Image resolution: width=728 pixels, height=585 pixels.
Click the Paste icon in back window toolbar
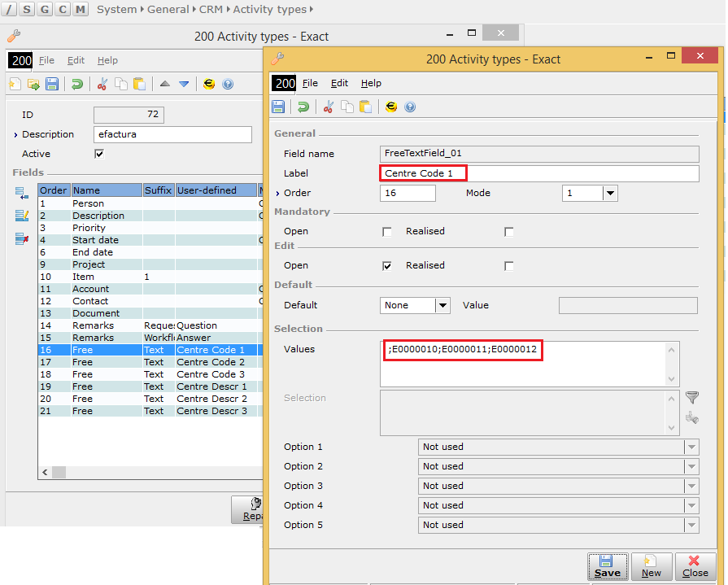[x=139, y=84]
